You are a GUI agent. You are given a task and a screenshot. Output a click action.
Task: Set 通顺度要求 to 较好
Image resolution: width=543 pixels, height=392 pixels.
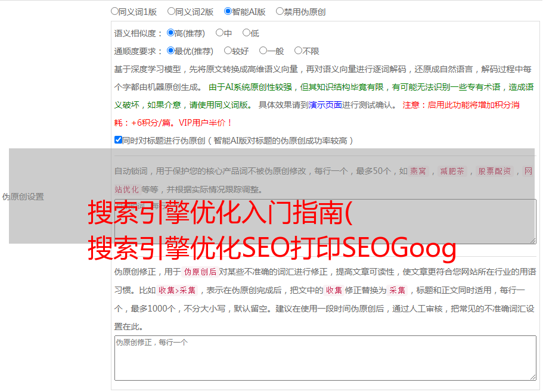(x=228, y=51)
